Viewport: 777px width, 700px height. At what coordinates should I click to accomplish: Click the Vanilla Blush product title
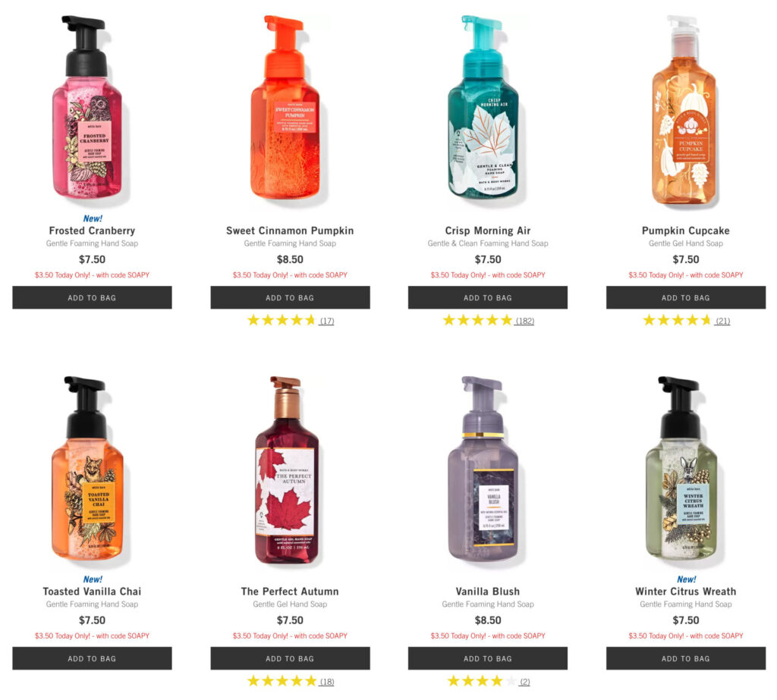[x=488, y=592]
